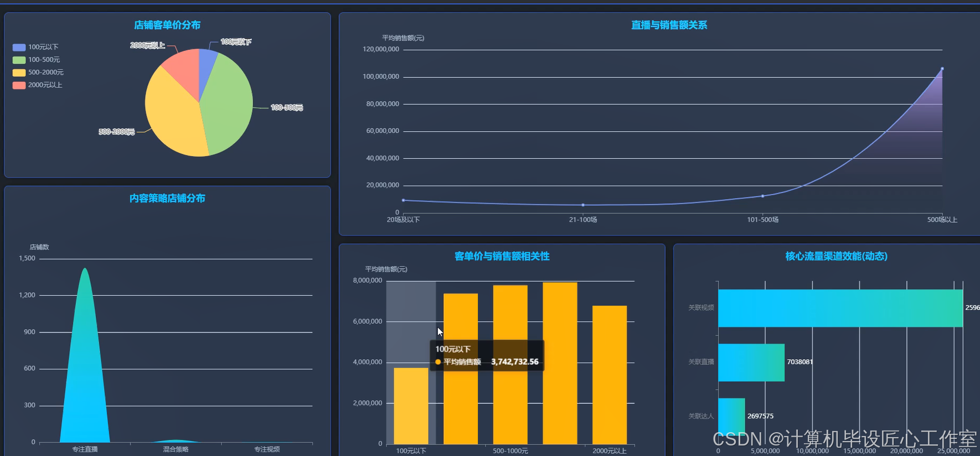Select the orange bar above 2000元以上

(x=610, y=375)
